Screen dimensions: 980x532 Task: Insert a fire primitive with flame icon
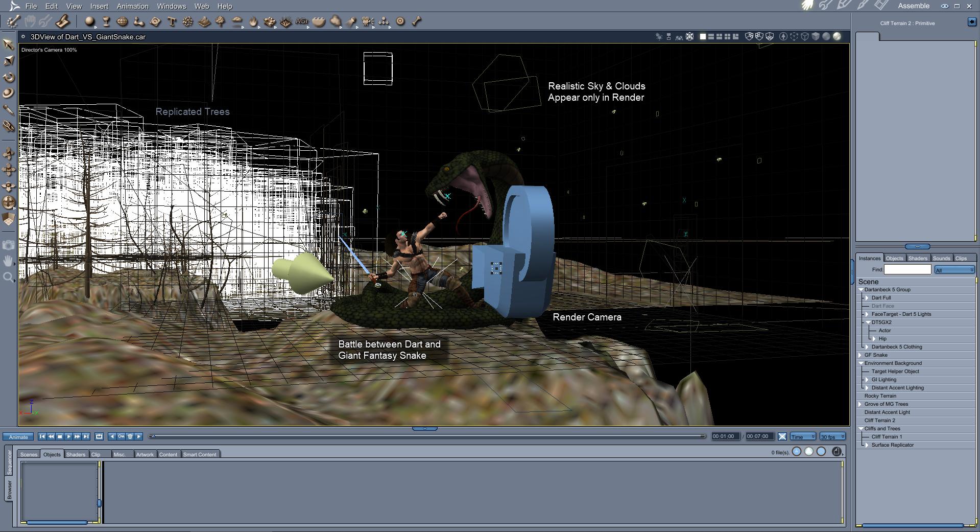(253, 21)
